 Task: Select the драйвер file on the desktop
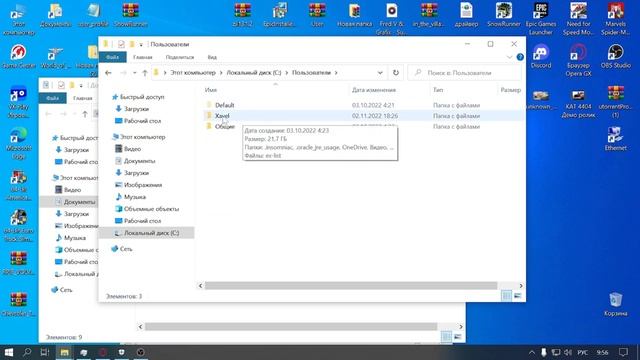coord(466,15)
